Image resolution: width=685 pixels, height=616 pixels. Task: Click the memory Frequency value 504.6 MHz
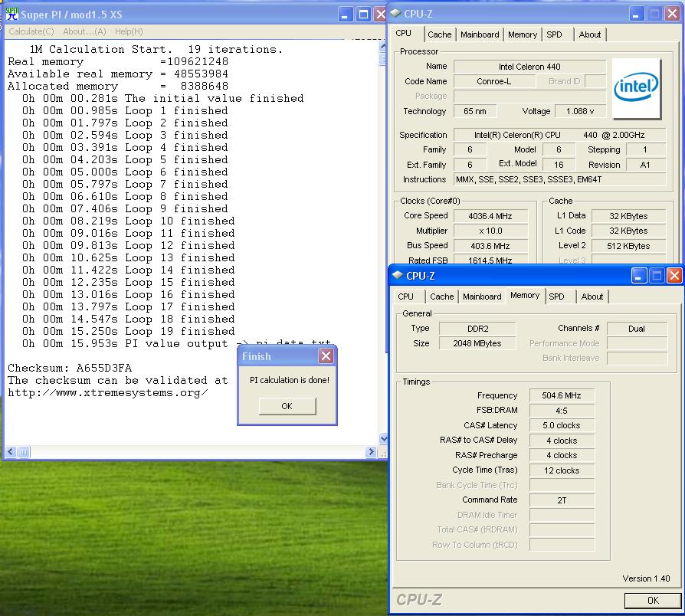click(x=562, y=396)
